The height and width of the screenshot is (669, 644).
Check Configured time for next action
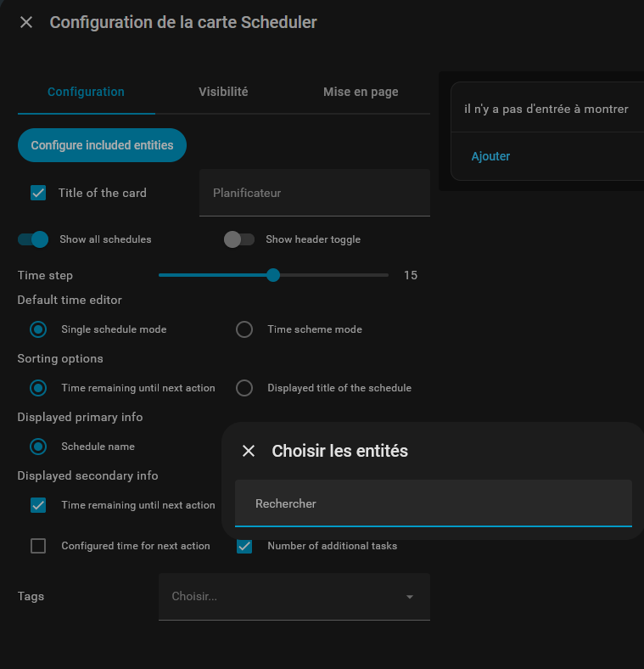38,546
